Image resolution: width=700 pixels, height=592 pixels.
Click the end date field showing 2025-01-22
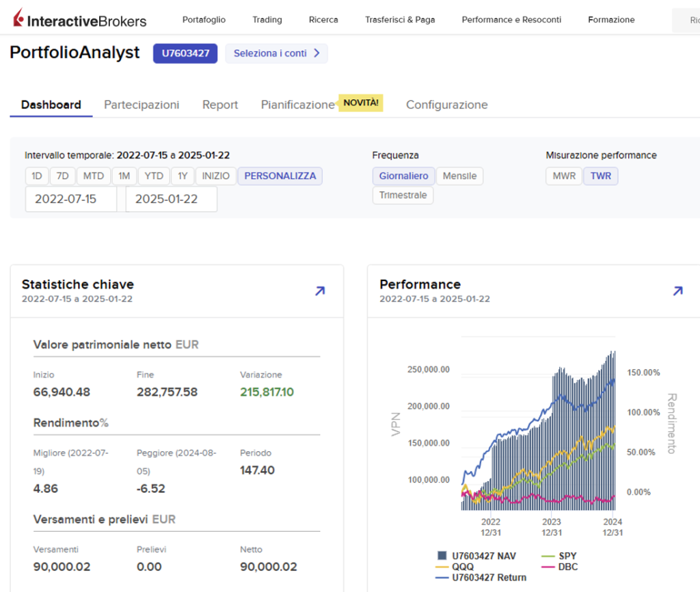coord(171,199)
